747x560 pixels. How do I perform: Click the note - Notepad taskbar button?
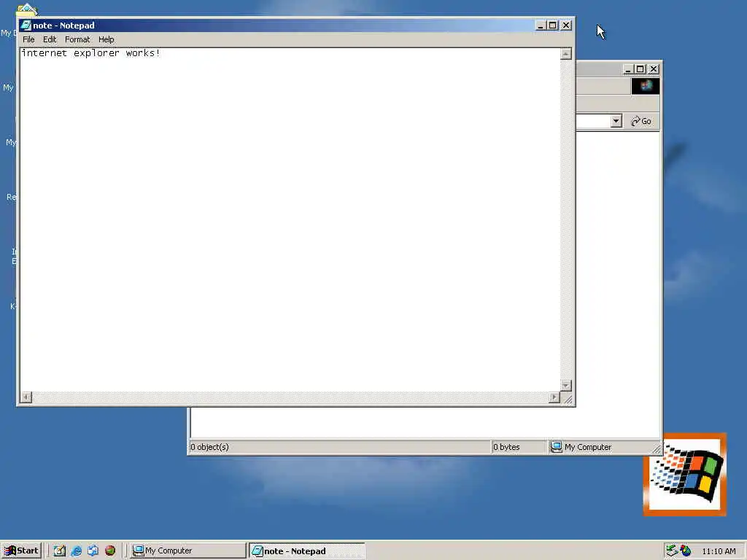[x=307, y=551]
